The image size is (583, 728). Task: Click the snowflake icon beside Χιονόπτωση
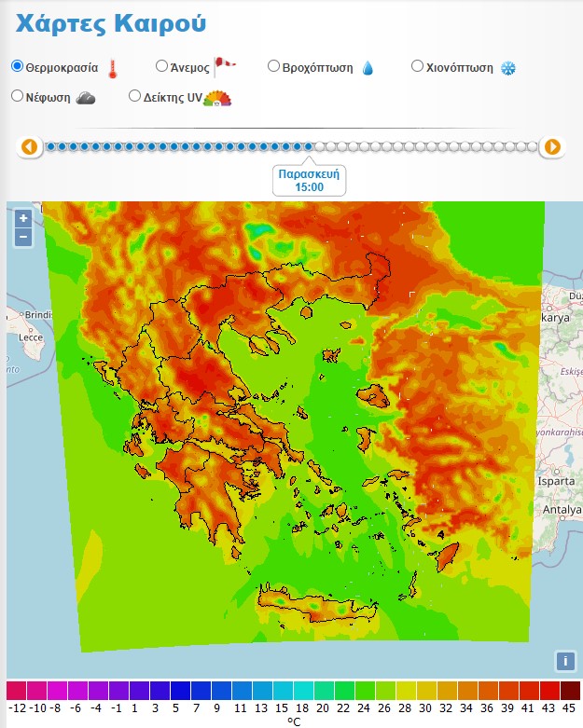[x=508, y=68]
